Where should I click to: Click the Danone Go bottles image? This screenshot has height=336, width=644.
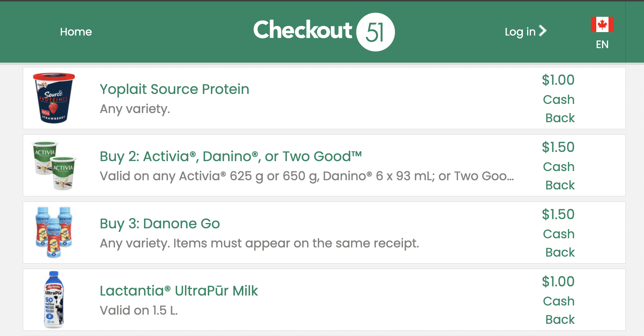54,233
